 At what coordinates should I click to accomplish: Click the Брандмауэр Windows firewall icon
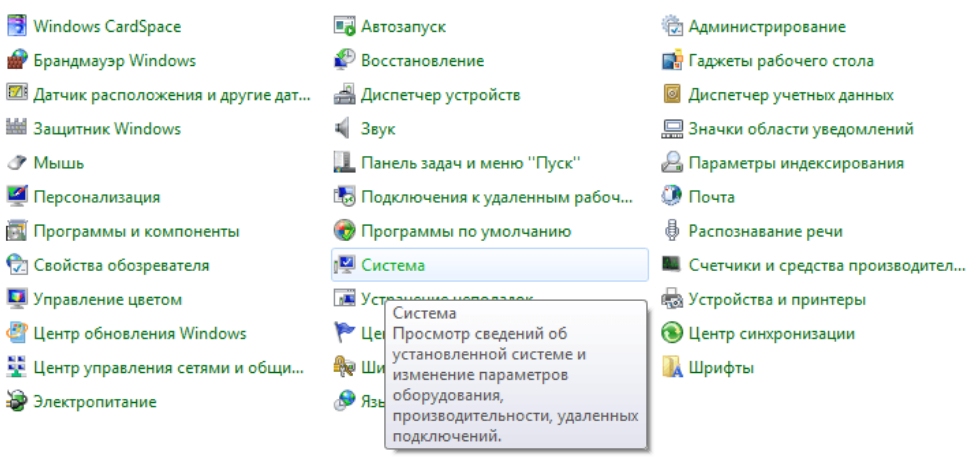(x=17, y=61)
